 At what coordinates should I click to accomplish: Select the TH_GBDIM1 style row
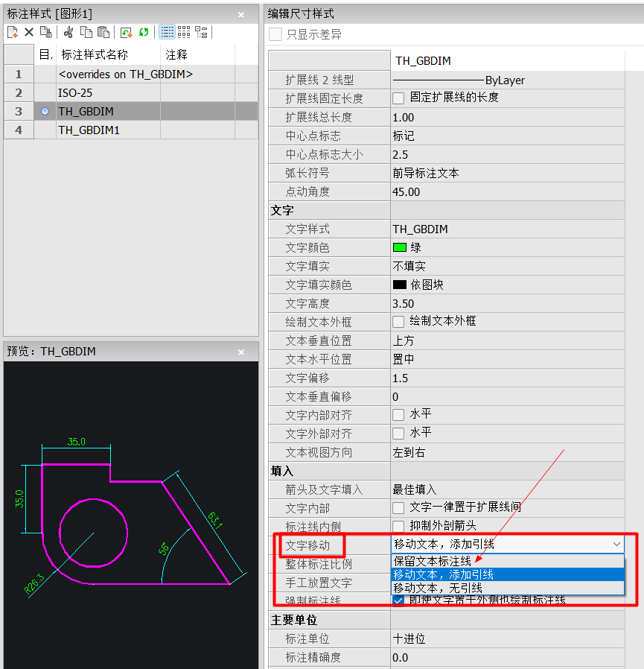pos(131,130)
